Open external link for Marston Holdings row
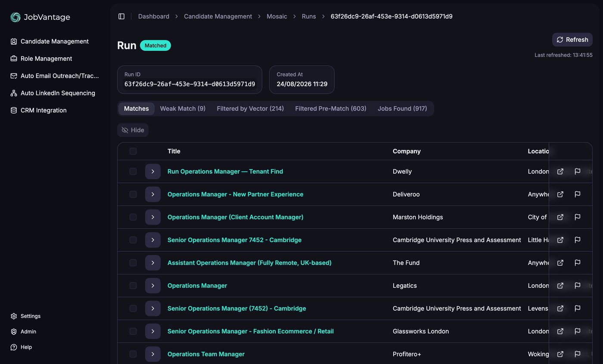603x364 pixels. pos(560,217)
